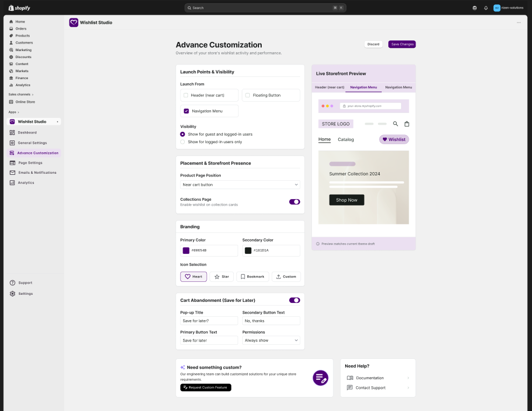Open General Settings icon in app menu

[12, 143]
